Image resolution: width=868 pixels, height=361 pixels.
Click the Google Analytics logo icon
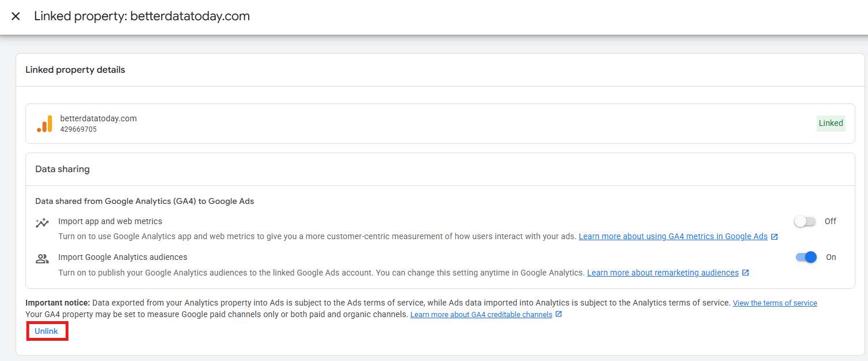44,124
